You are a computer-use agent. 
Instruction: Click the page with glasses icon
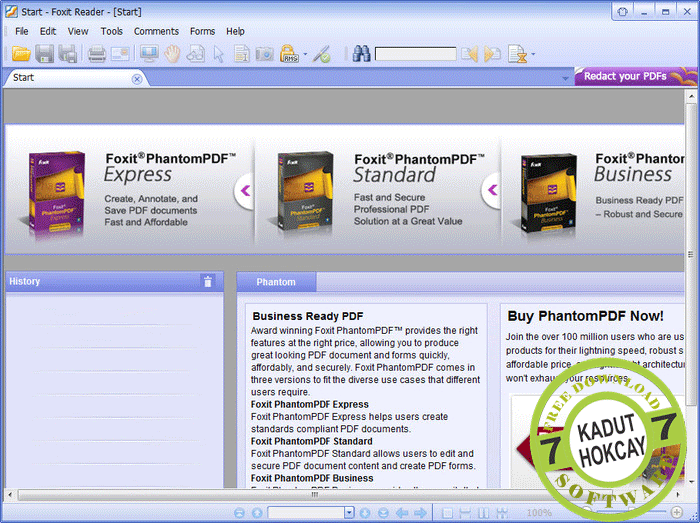196,54
